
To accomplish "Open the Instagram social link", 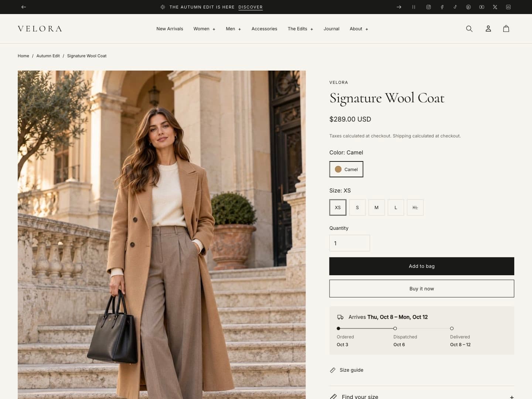I will tap(429, 7).
